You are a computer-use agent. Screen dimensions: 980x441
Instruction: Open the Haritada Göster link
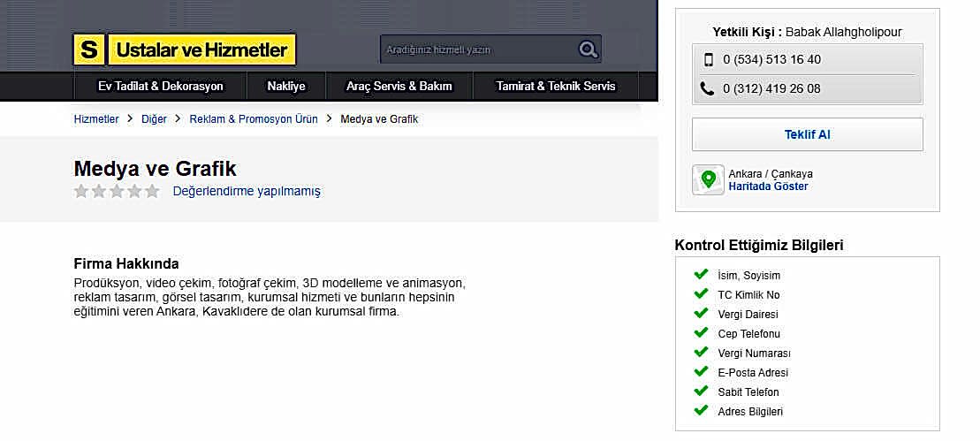(768, 186)
